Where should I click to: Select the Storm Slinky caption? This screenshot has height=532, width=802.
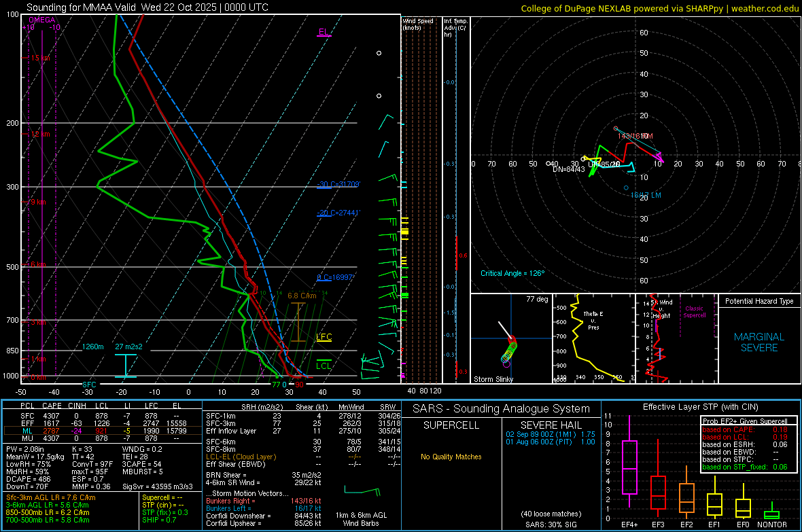pos(493,379)
